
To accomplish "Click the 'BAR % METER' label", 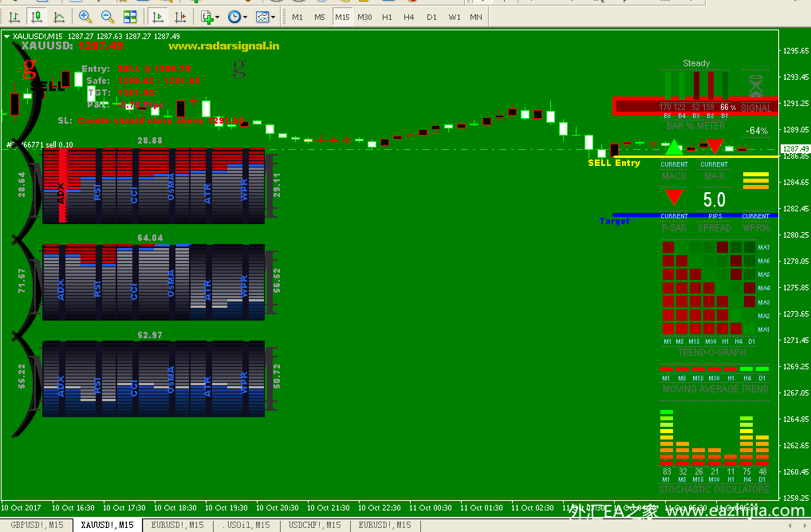I will click(695, 126).
